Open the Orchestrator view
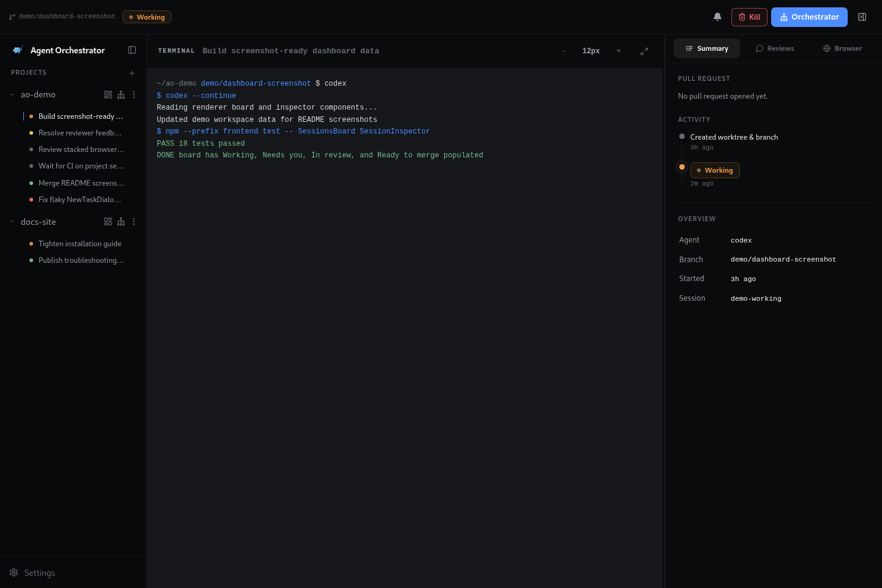 tap(809, 17)
